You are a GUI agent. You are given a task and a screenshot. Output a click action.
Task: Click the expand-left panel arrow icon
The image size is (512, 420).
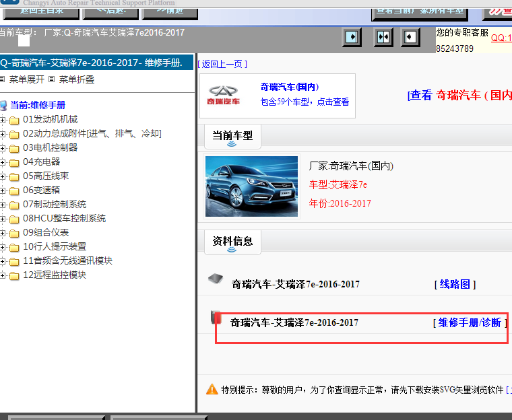[410, 37]
